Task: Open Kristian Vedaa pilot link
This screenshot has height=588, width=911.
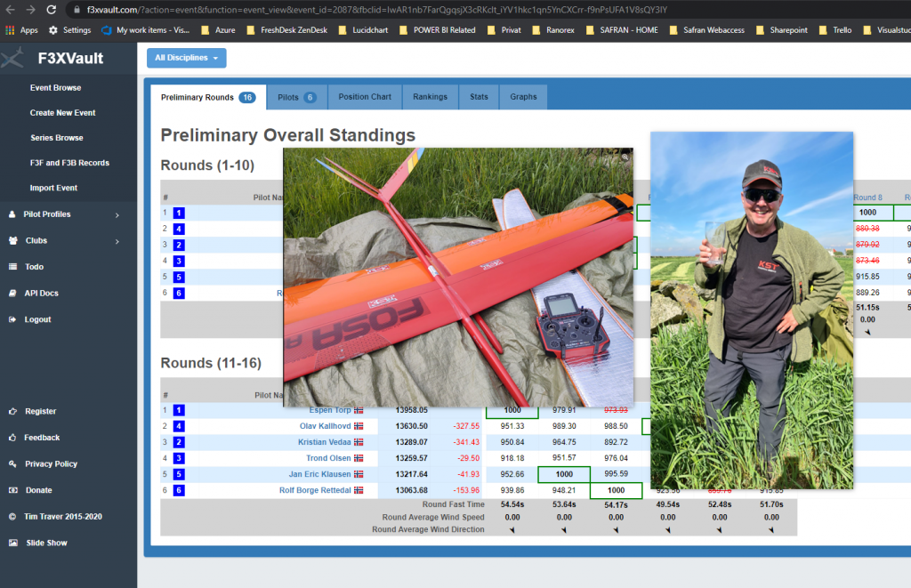Action: point(325,442)
